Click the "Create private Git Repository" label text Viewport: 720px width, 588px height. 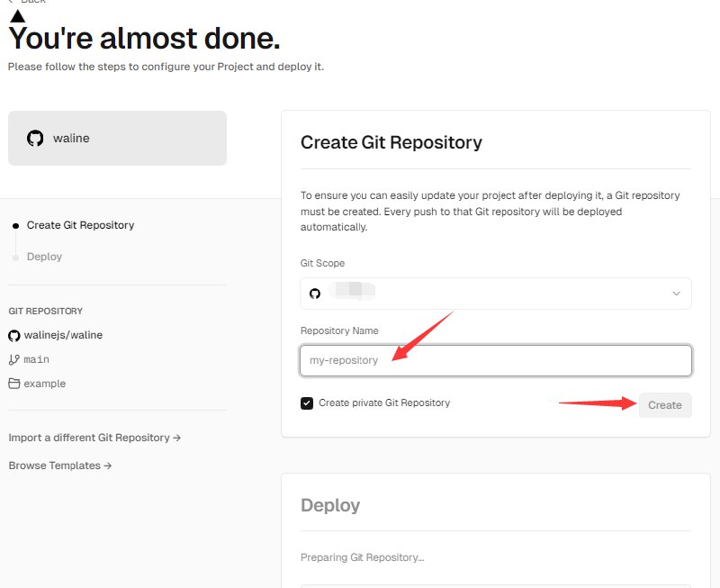tap(384, 403)
